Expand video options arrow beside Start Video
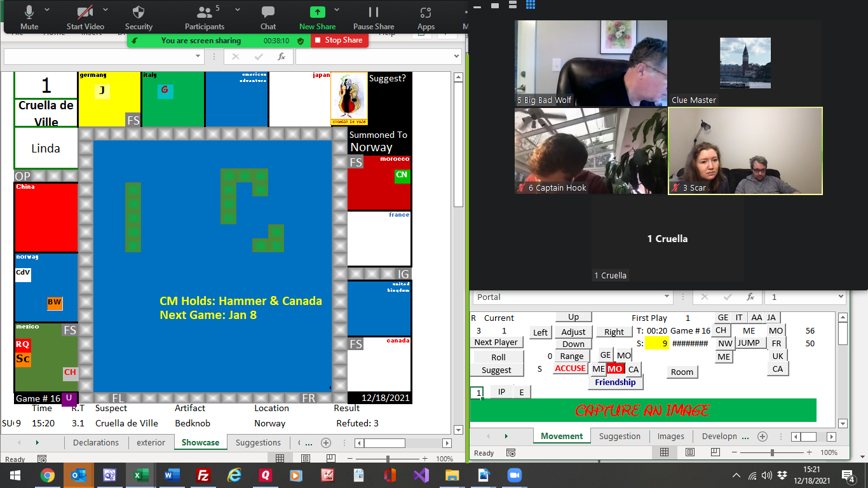 105,10
